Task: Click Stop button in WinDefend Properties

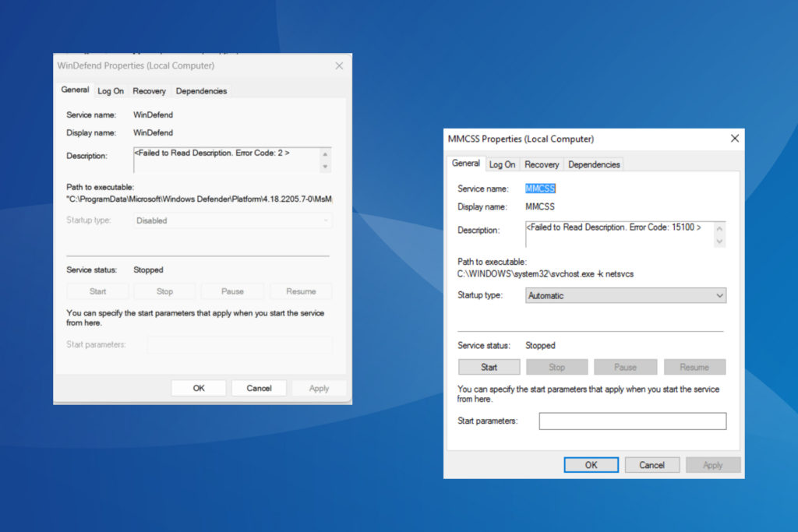Action: tap(164, 291)
